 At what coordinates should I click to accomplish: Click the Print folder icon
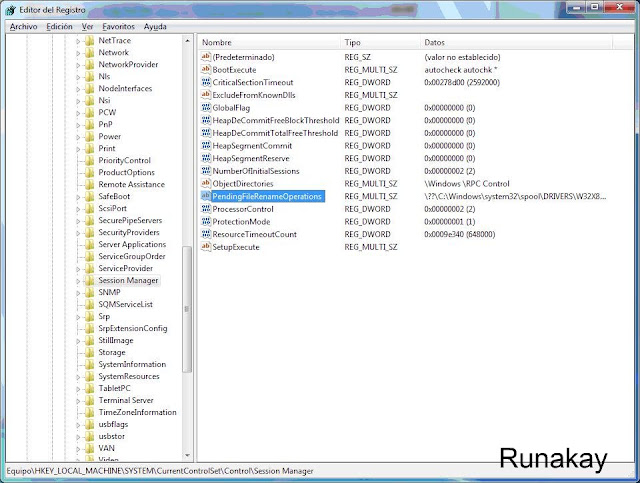coord(89,148)
